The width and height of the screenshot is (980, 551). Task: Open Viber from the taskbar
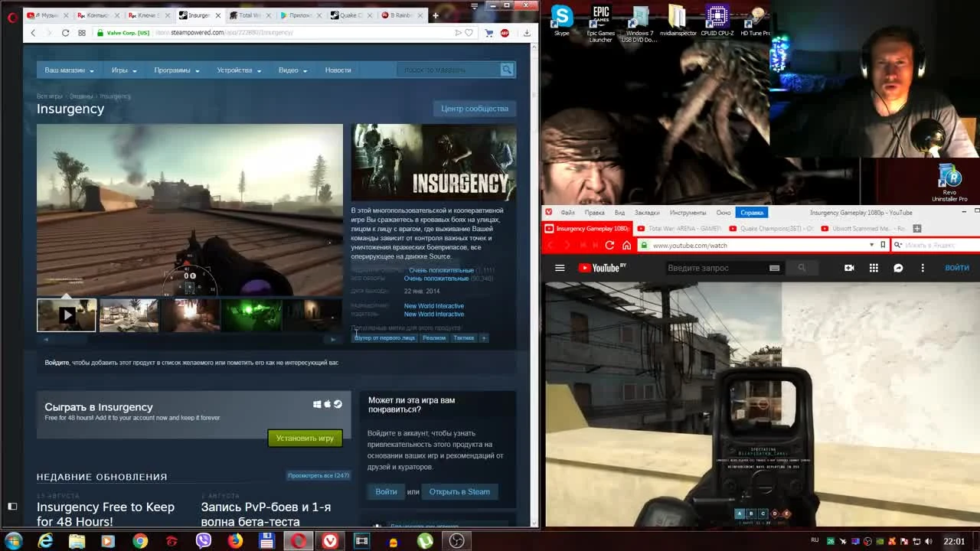coord(204,541)
